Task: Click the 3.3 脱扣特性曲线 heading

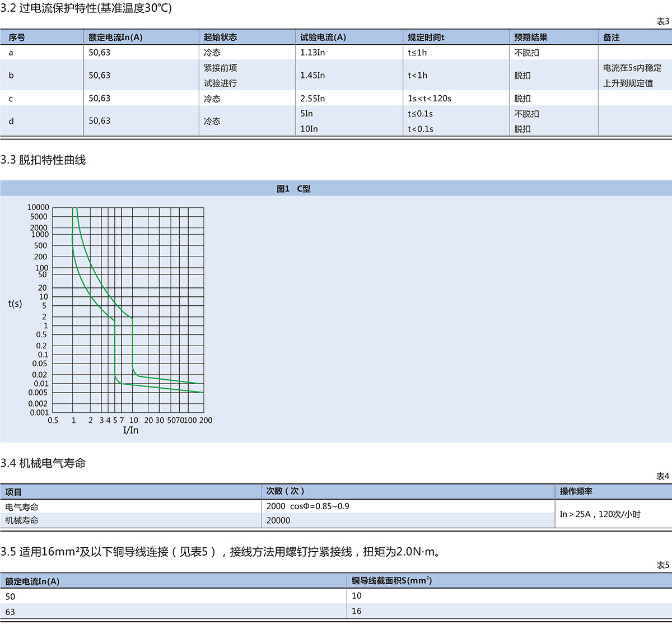Action: pyautogui.click(x=43, y=160)
